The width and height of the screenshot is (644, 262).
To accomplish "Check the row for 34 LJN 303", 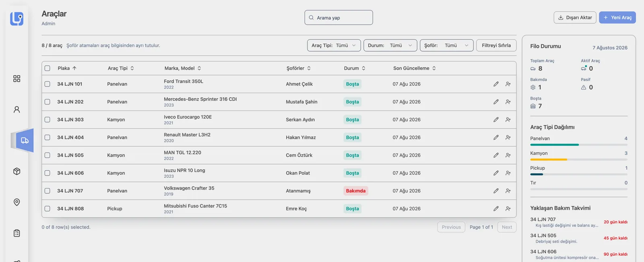I will click(x=47, y=119).
